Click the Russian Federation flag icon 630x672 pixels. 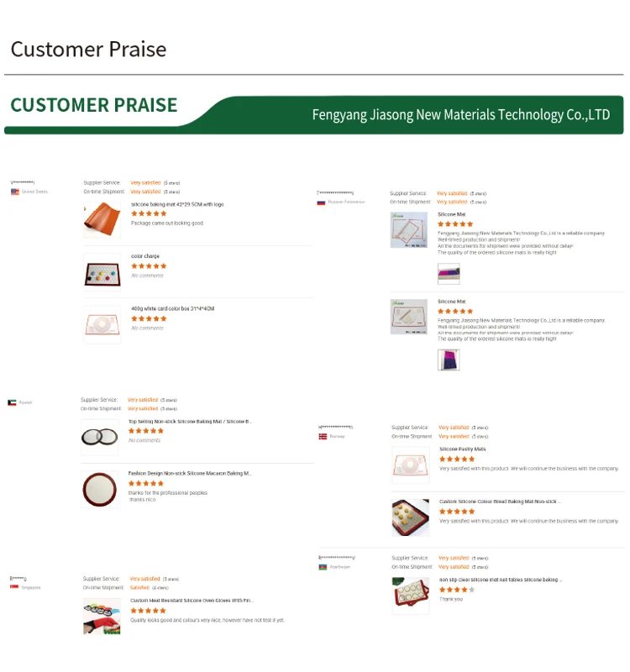pyautogui.click(x=321, y=202)
